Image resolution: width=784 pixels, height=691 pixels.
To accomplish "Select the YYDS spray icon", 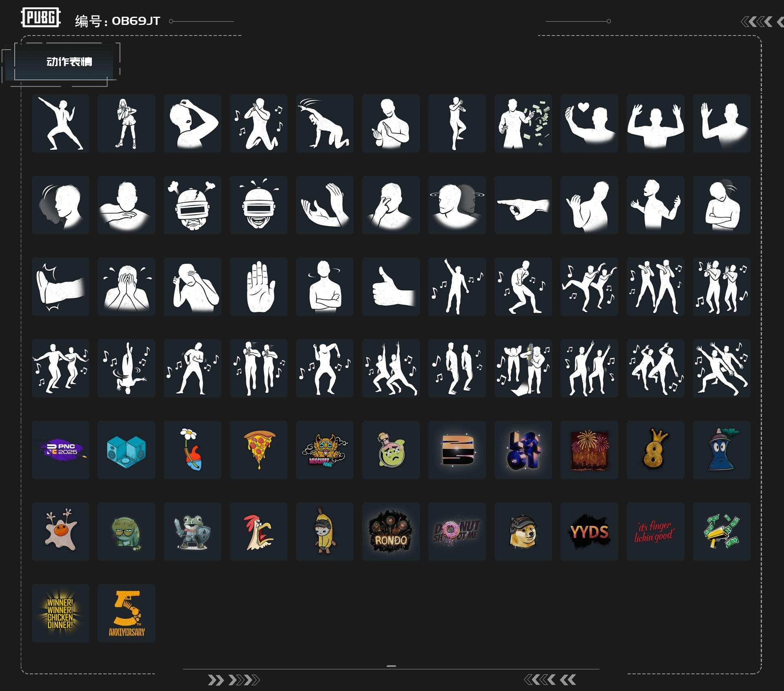I will pyautogui.click(x=589, y=531).
